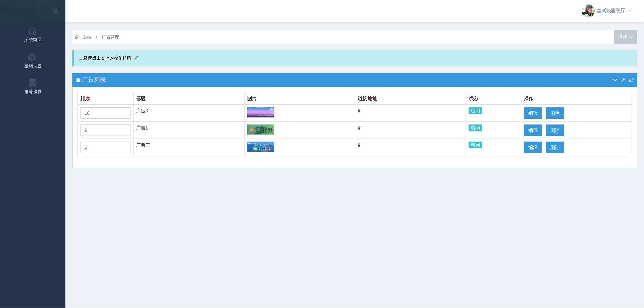Open the 广告1 image thumbnail
Viewport: 644px width, 308px height.
click(x=261, y=130)
